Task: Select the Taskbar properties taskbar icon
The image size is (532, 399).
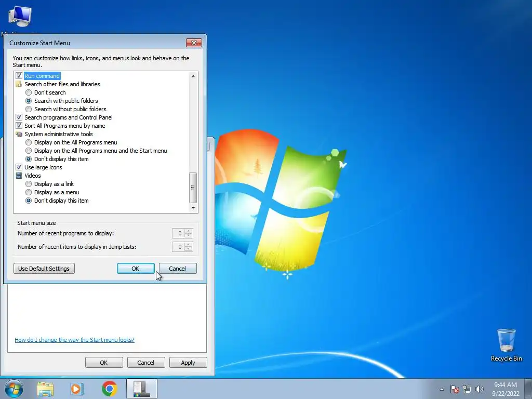Action: pyautogui.click(x=142, y=389)
